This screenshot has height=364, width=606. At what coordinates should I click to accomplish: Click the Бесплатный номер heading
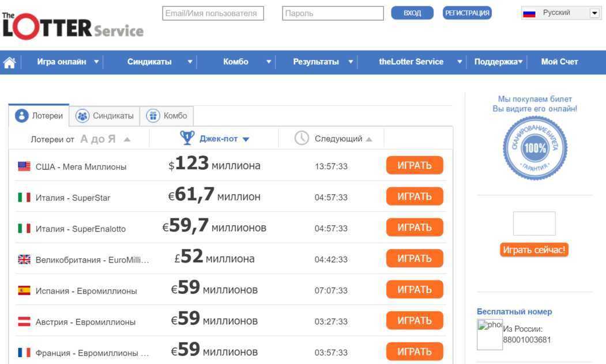514,312
